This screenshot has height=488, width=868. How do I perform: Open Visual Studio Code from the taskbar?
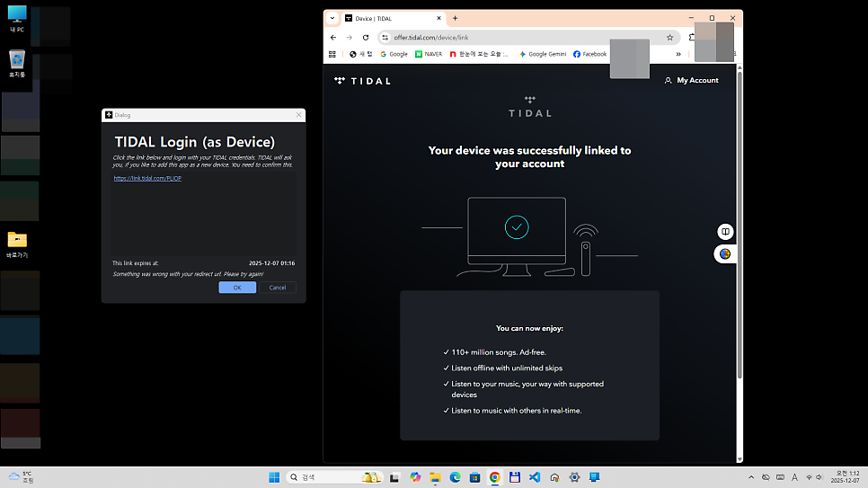pyautogui.click(x=535, y=477)
